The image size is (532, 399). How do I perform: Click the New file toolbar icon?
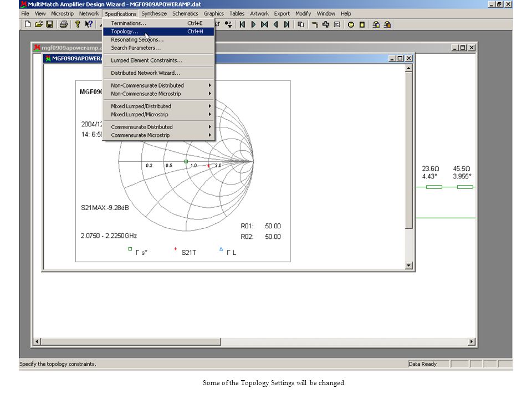(x=28, y=24)
